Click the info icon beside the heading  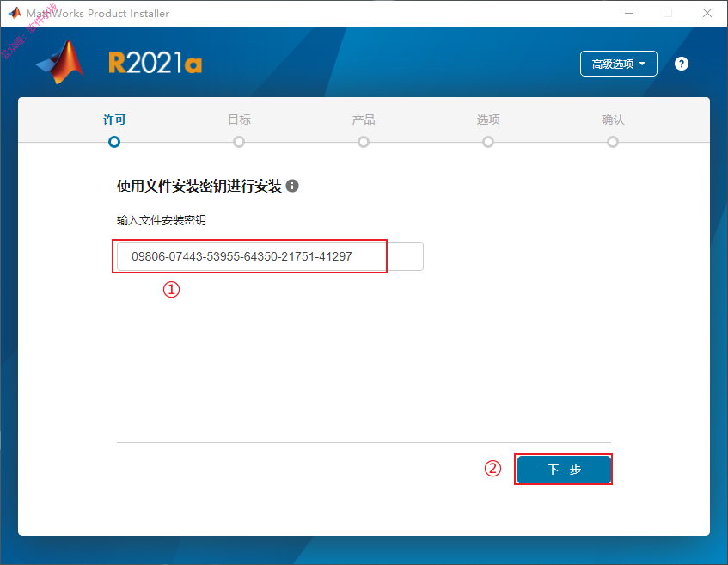click(x=292, y=186)
